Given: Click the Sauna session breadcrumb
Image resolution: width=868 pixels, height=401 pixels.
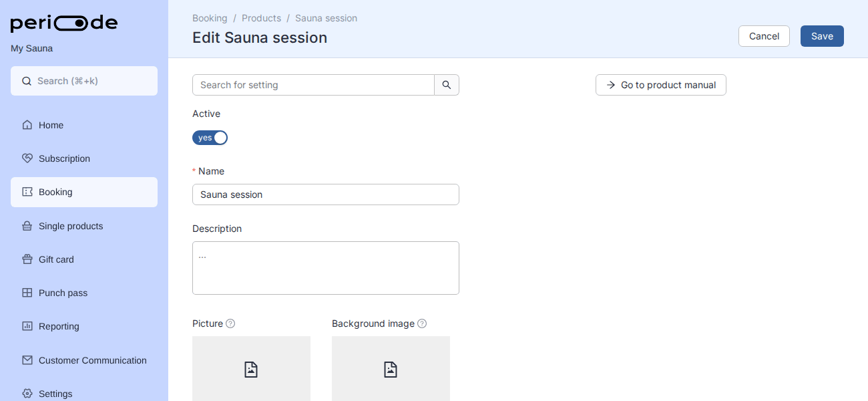Looking at the screenshot, I should pos(326,18).
